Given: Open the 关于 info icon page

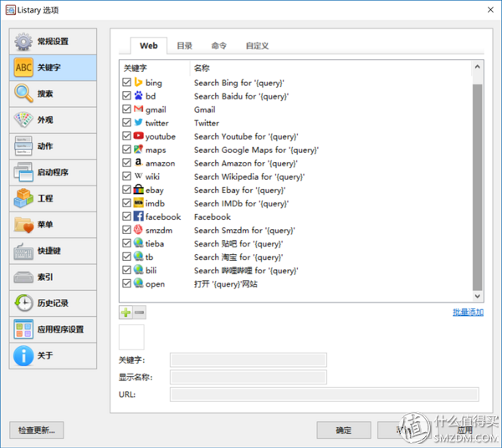Looking at the screenshot, I should point(53,355).
